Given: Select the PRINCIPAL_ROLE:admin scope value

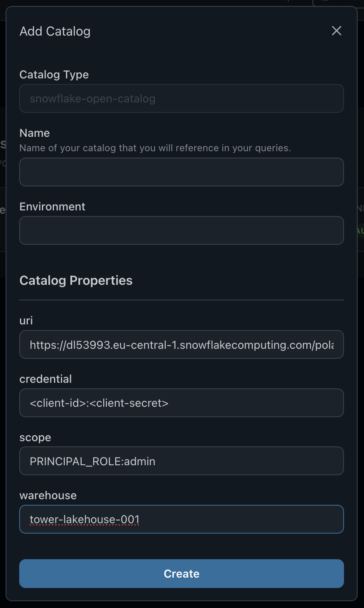Looking at the screenshot, I should click(92, 461).
